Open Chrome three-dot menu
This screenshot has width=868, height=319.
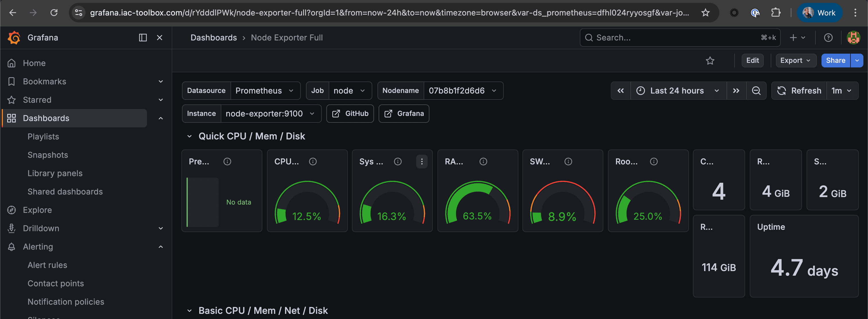pos(855,13)
